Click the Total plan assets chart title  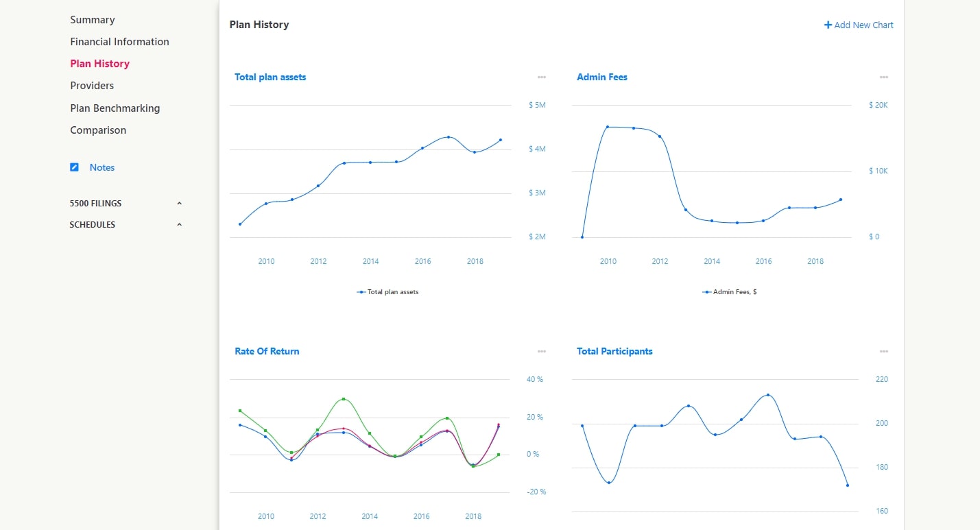pyautogui.click(x=270, y=77)
